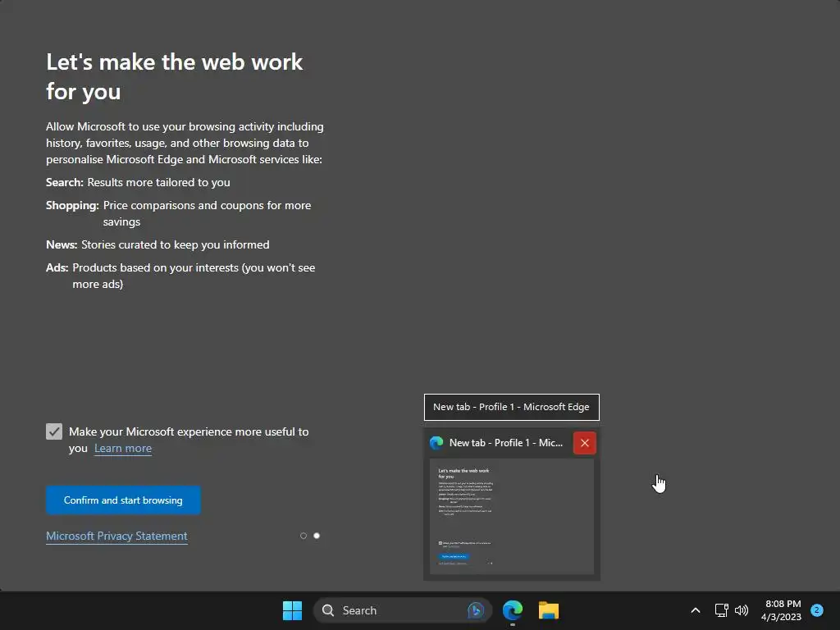This screenshot has width=840, height=630.
Task: Click Confirm and start browsing button
Action: click(x=123, y=500)
